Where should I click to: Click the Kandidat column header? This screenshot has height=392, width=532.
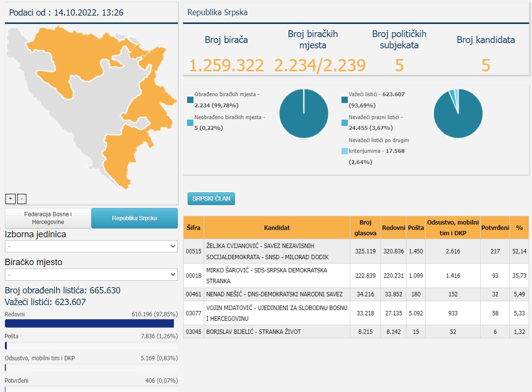(x=277, y=227)
